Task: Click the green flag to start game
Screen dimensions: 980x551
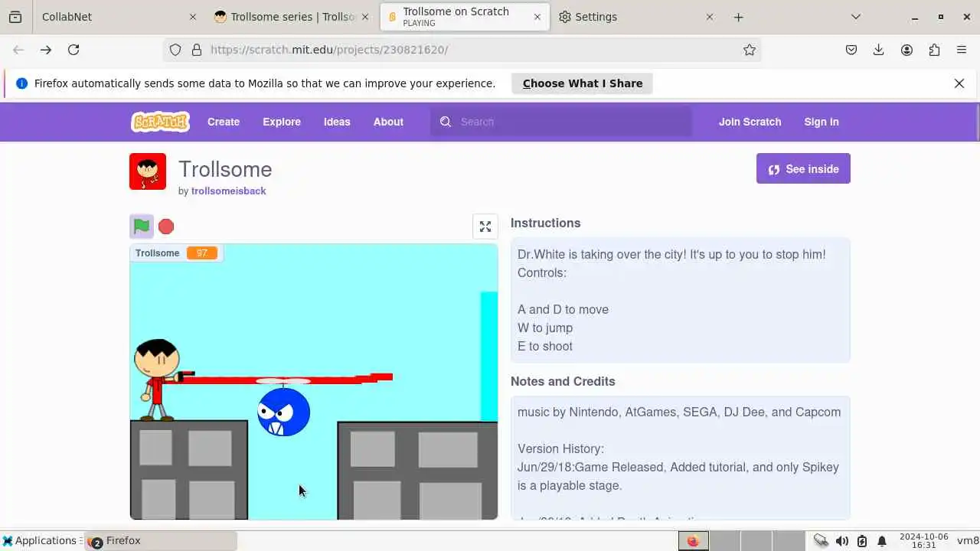Action: pyautogui.click(x=142, y=227)
